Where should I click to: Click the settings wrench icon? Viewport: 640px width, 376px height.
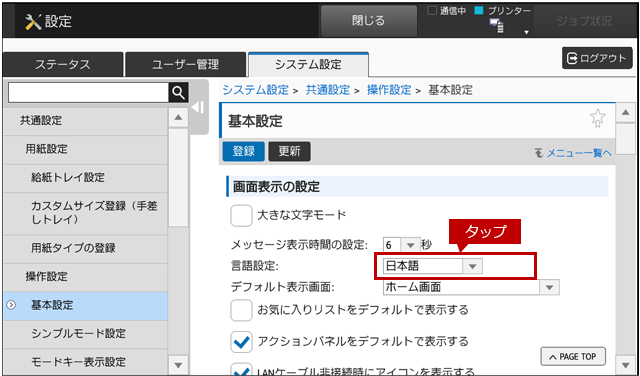pyautogui.click(x=33, y=22)
